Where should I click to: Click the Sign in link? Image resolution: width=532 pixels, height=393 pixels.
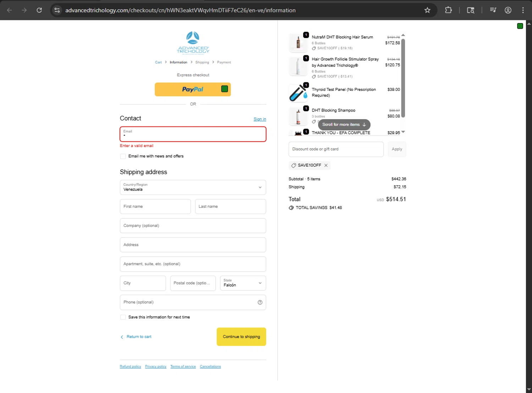click(x=260, y=119)
